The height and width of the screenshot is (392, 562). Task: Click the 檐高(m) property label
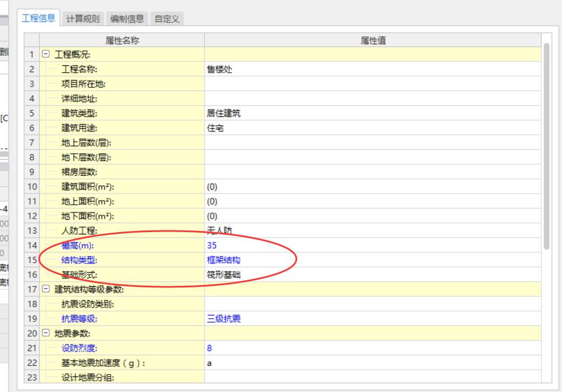pyautogui.click(x=78, y=245)
